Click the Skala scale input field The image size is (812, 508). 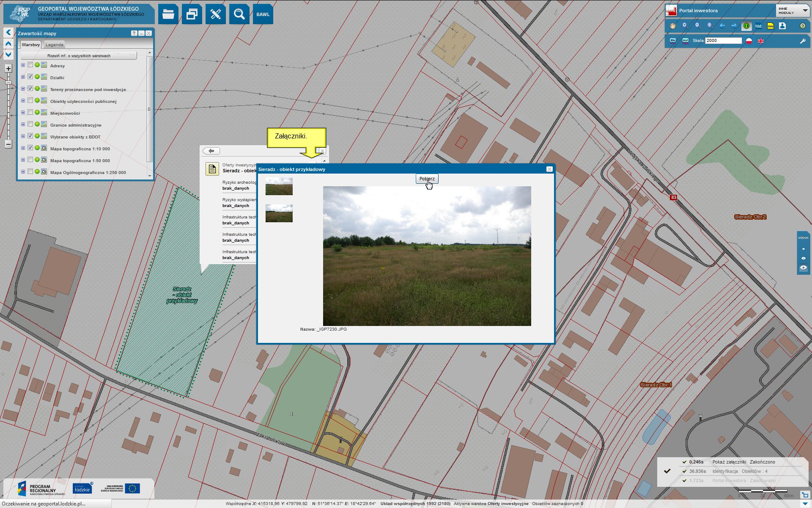tap(724, 41)
